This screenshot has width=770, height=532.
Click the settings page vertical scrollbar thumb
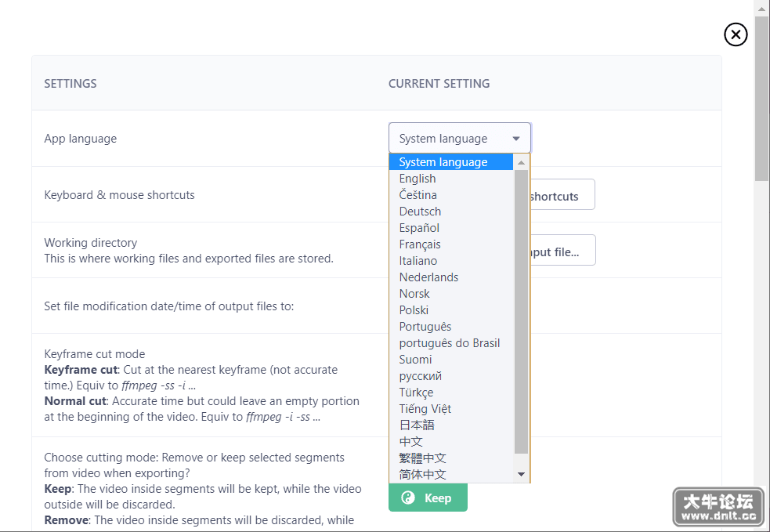tap(761, 98)
